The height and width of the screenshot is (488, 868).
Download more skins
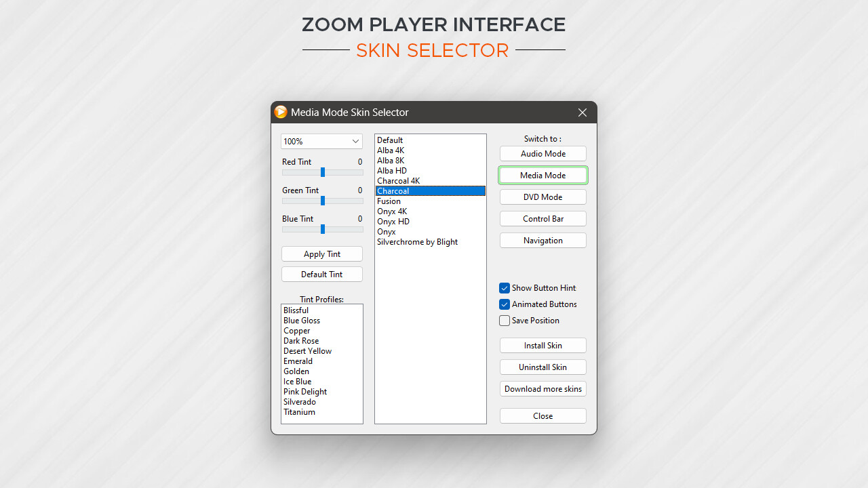tap(542, 388)
